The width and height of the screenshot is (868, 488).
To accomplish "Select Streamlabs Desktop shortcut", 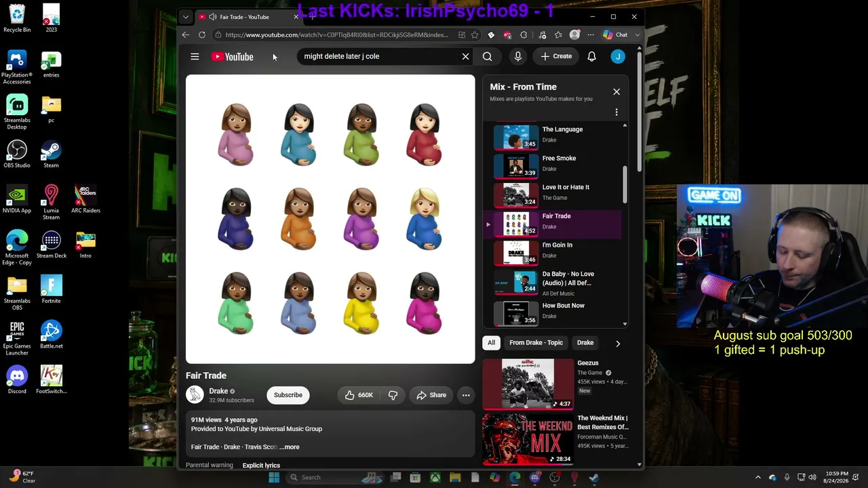I will pyautogui.click(x=17, y=112).
